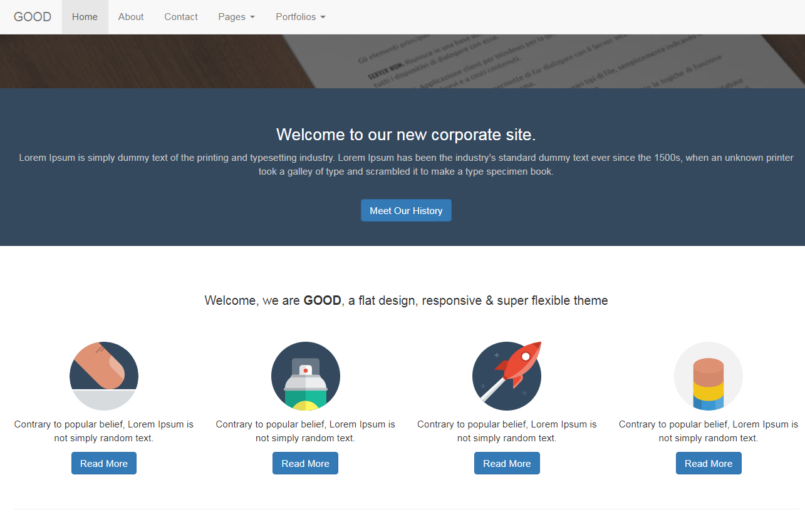
Task: Open the Pages dropdown menu
Action: click(x=236, y=17)
